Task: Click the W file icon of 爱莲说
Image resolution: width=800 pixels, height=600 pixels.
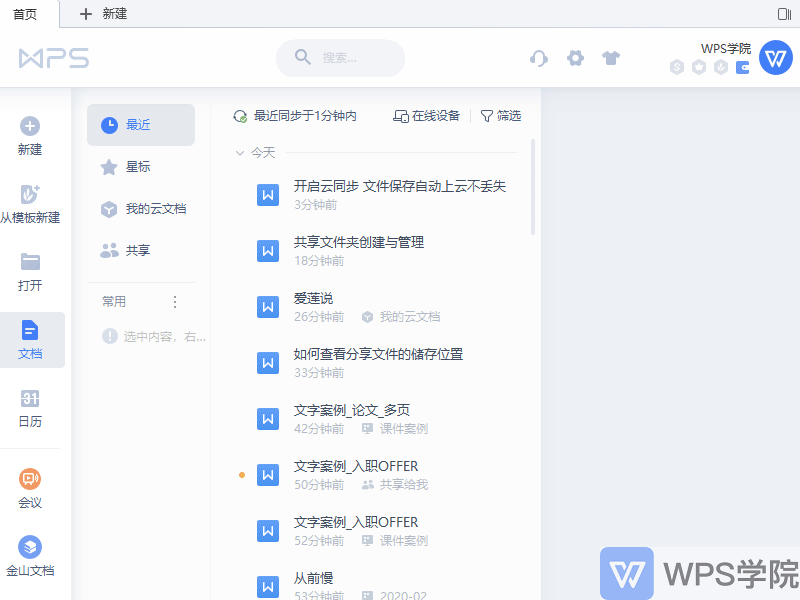Action: pos(268,307)
